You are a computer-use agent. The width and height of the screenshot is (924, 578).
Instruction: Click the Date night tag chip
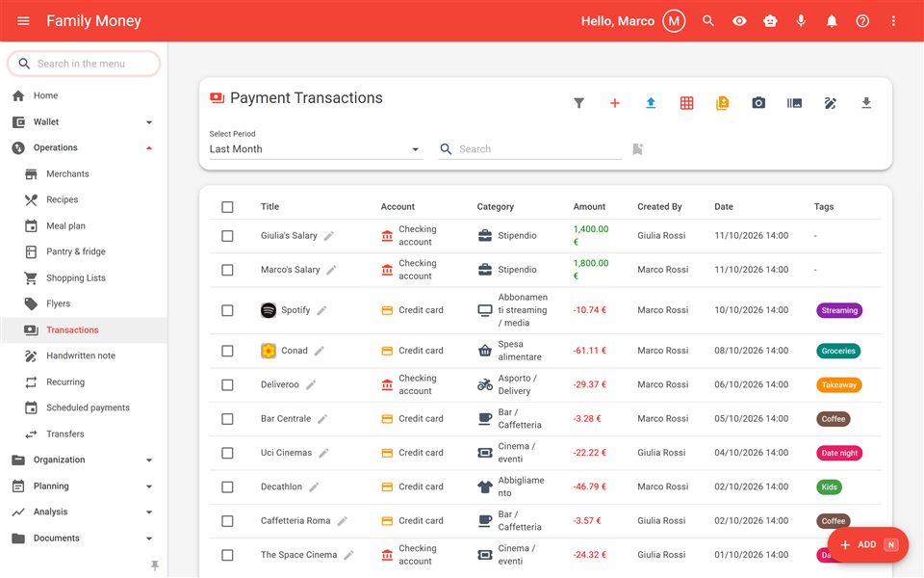[839, 453]
